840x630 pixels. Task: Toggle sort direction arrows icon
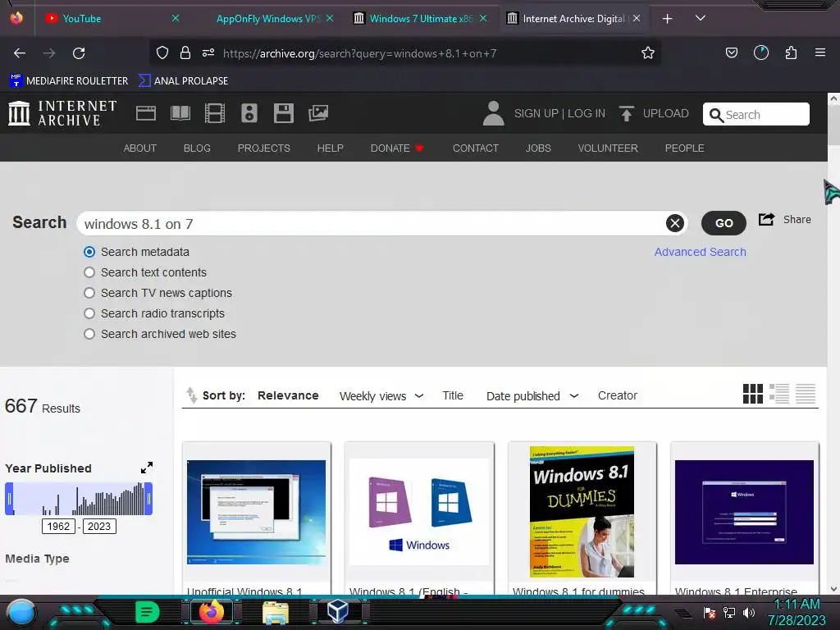(191, 395)
